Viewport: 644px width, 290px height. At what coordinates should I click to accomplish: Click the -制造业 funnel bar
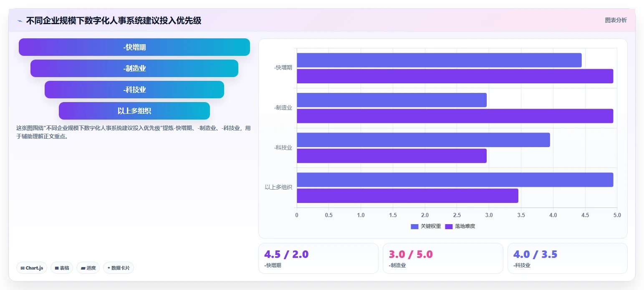point(134,68)
